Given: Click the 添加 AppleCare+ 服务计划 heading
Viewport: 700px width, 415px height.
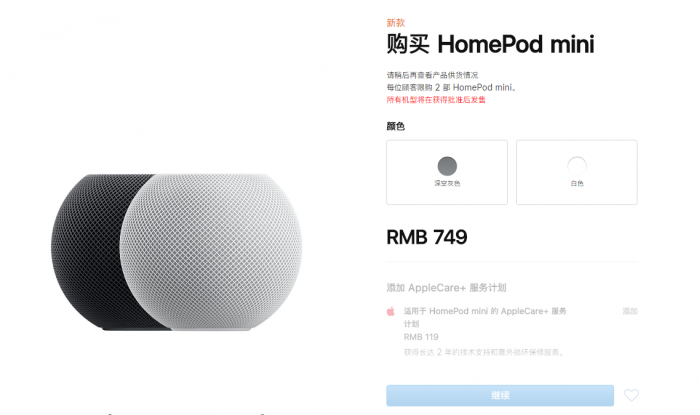Looking at the screenshot, I should (446, 288).
